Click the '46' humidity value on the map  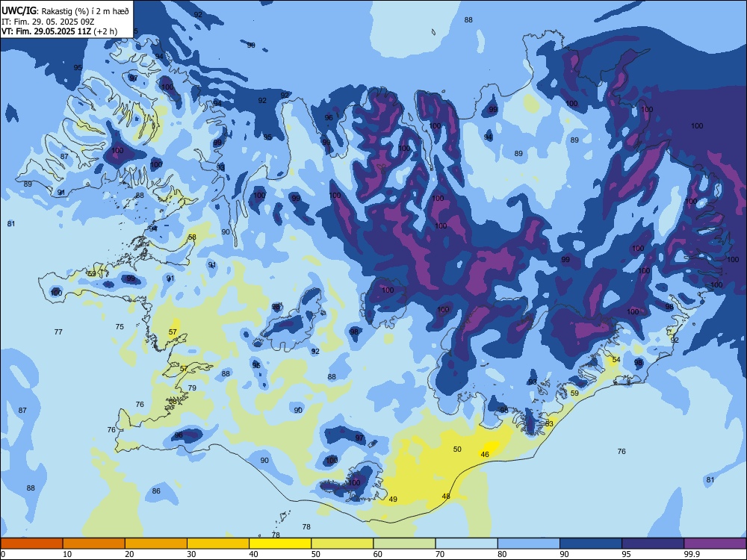pyautogui.click(x=485, y=454)
